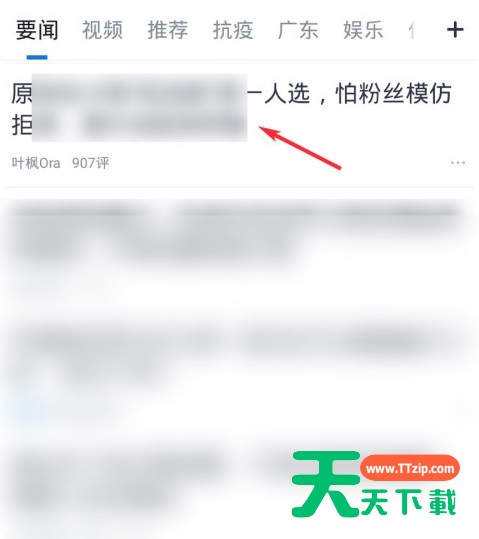Click the blurred second news article

pos(236,234)
